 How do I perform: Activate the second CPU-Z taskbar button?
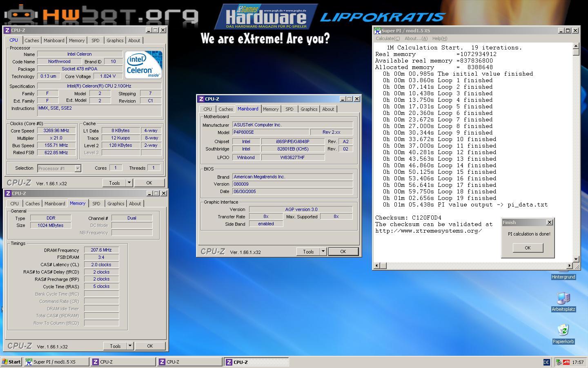tap(189, 362)
